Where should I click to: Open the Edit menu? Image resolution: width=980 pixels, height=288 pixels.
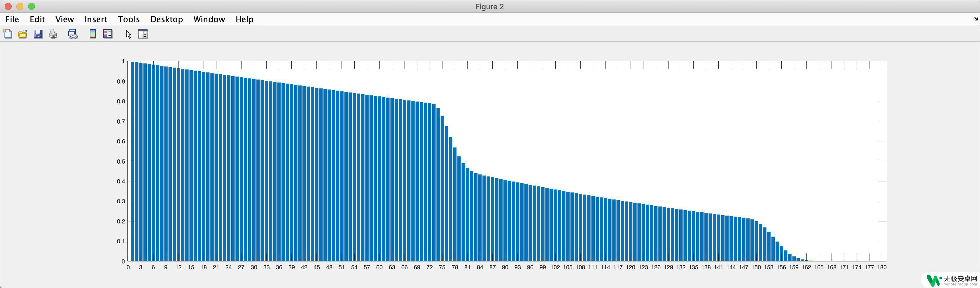click(37, 19)
